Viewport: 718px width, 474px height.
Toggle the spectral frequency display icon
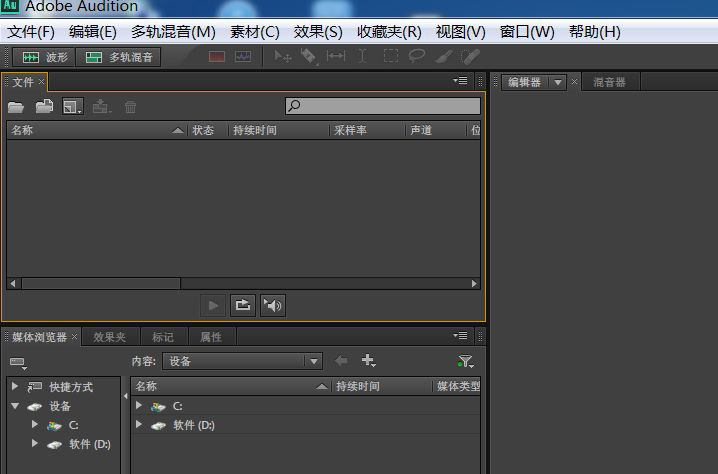tap(217, 56)
